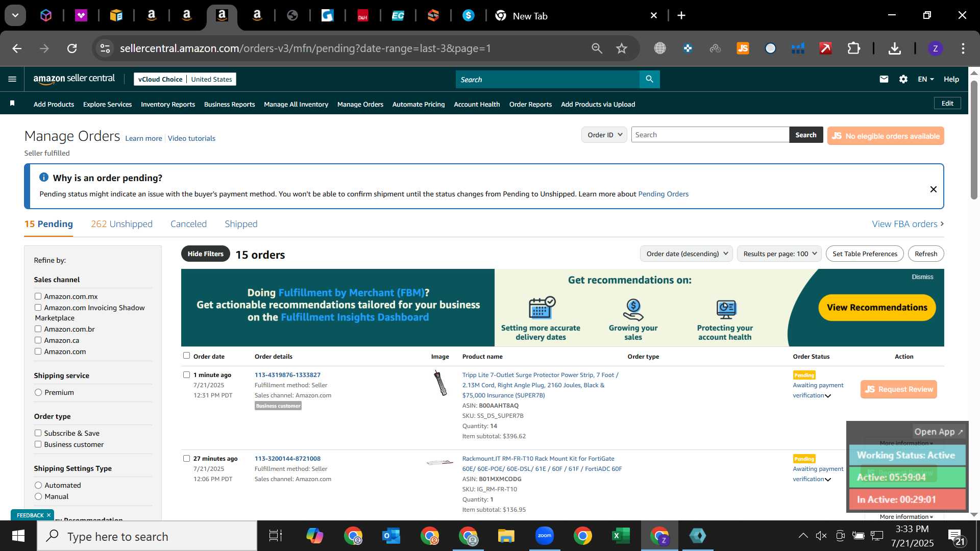980x551 pixels.
Task: Open the browser extensions puzzle icon
Action: pyautogui.click(x=853, y=48)
